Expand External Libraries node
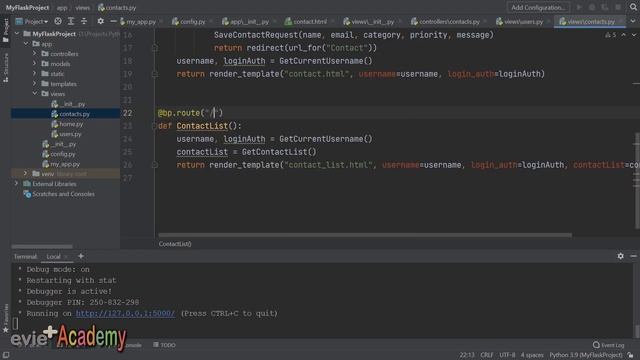Screen dimensions: 640x360 tap(17, 184)
